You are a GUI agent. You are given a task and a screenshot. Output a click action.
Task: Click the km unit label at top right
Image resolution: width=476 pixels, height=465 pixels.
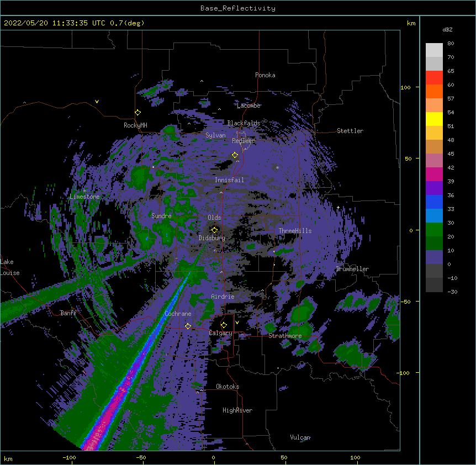(411, 23)
